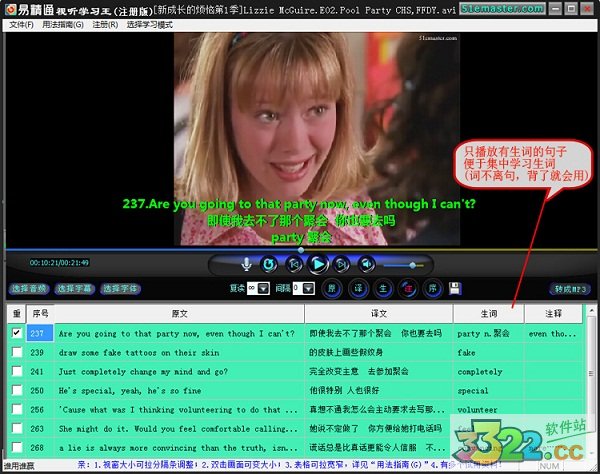Click the circular replay sentence icon
The width and height of the screenshot is (600, 474).
pos(269,264)
